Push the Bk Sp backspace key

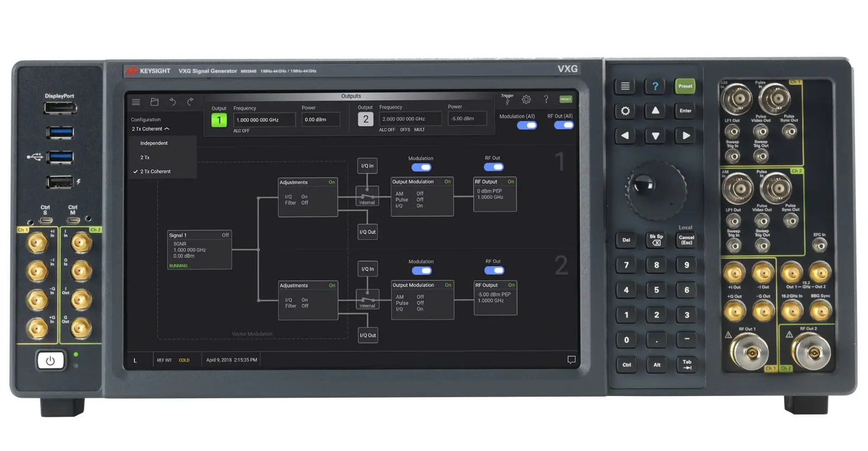656,239
